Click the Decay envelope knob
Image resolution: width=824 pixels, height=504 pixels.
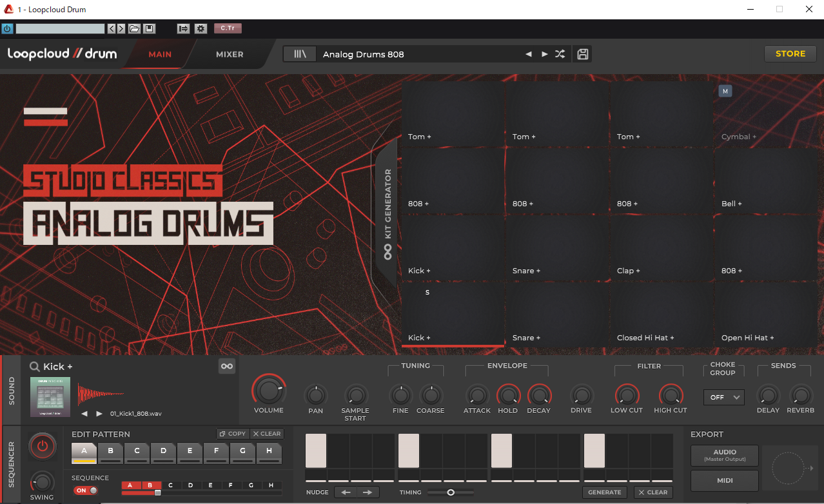(538, 395)
